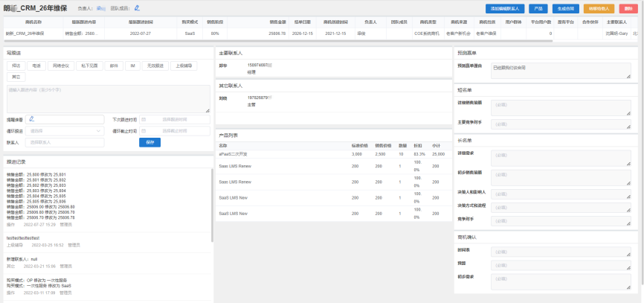This screenshot has width=644, height=303.
Task: Click the COE系统商机 cell
Action: click(428, 34)
